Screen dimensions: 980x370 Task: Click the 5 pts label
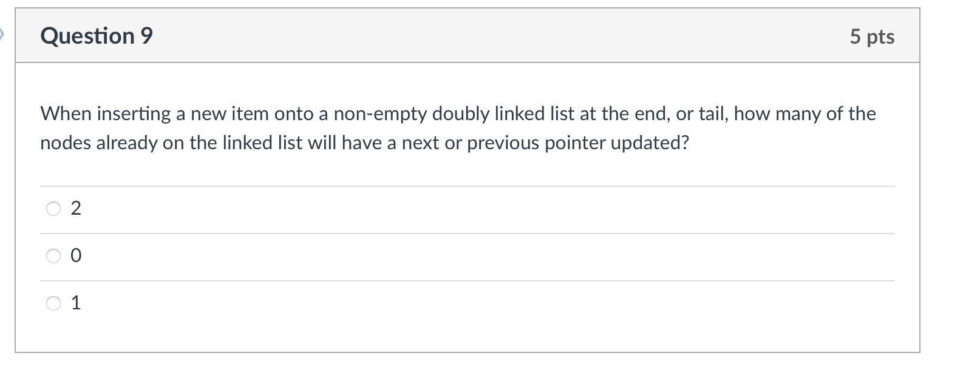871,37
